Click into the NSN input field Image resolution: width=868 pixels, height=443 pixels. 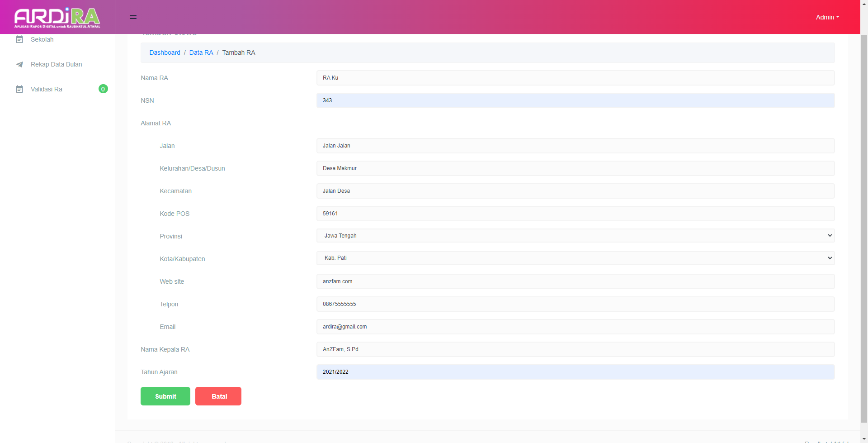point(575,100)
